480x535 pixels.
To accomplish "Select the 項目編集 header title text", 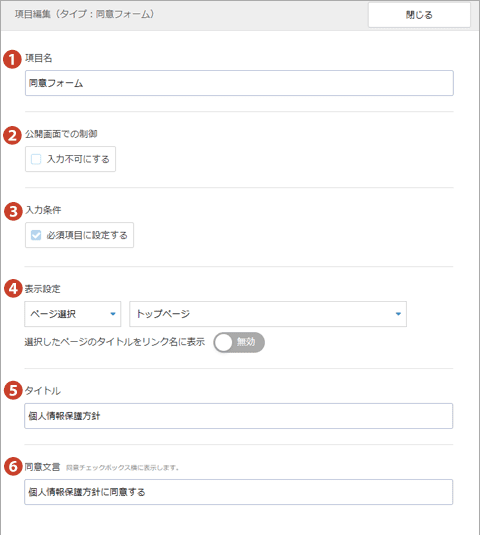I will (x=84, y=14).
